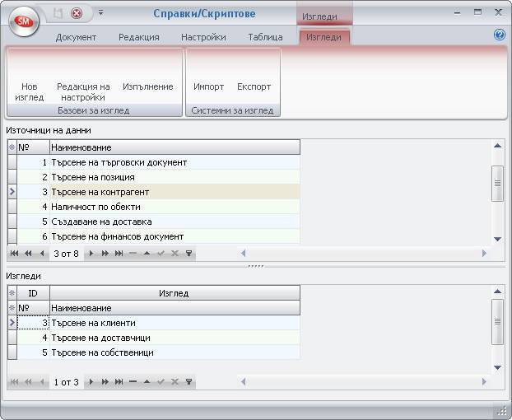The image size is (512, 420).
Task: Open column chooser asterisk beside ID header
Action: pyautogui.click(x=12, y=293)
